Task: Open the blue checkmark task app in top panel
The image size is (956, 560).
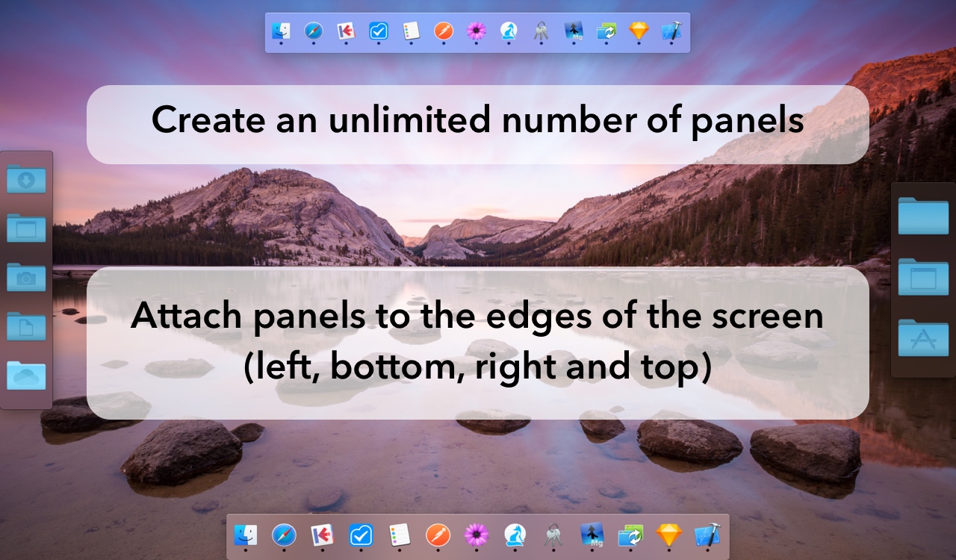Action: pyautogui.click(x=379, y=31)
